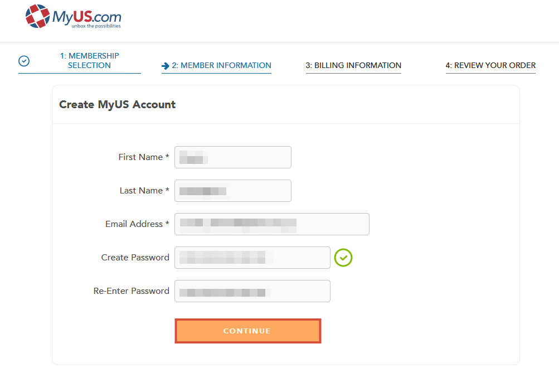Viewport: 559px width, 392px height.
Task: Click the 'unbox the possibilities' tagline
Action: [96, 26]
